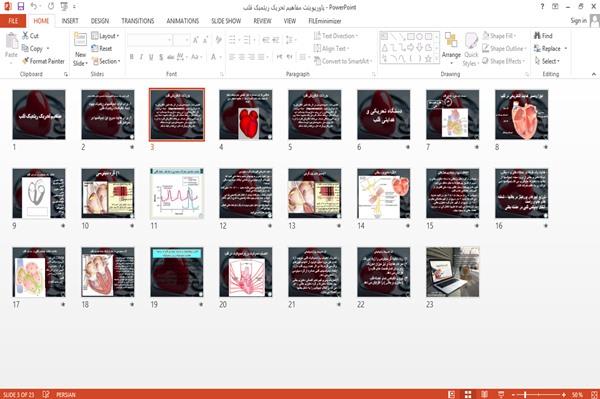Toggle Underline formatting
600x399 pixels.
[151, 57]
